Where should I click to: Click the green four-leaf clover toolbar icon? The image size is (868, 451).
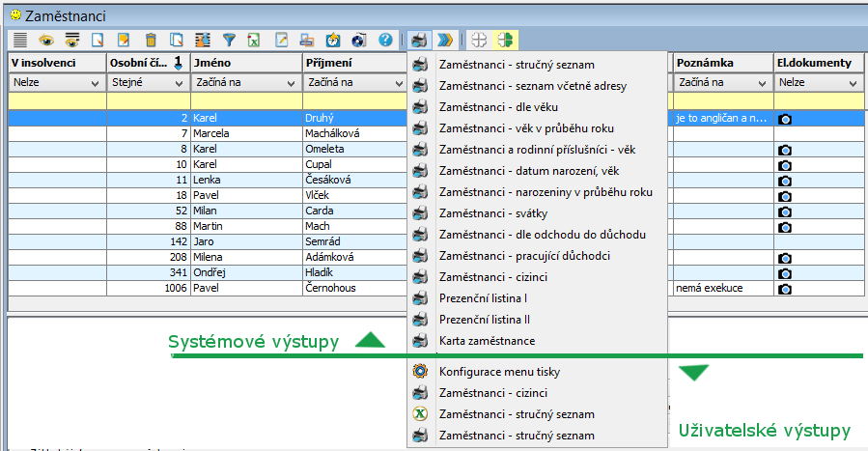pos(504,40)
